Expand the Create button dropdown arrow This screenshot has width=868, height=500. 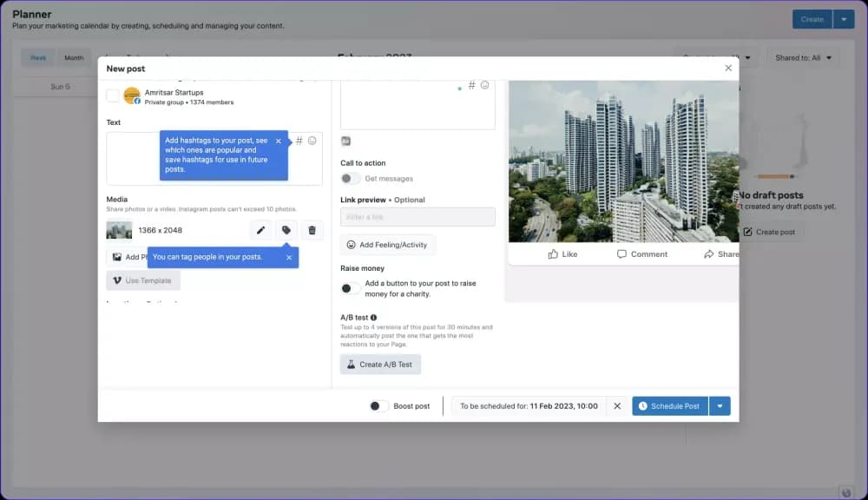tap(844, 19)
